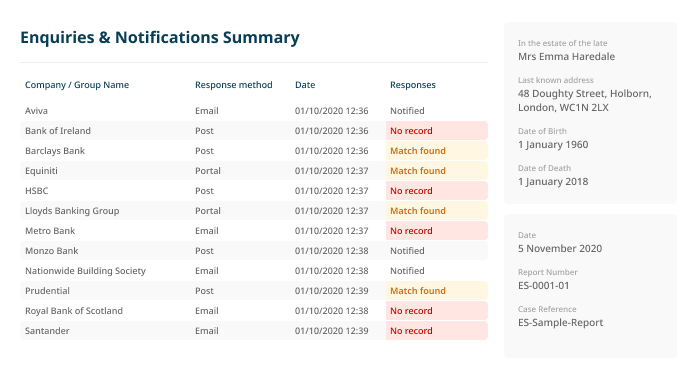The width and height of the screenshot is (700, 380).
Task: Select the Equiniti company name
Action: [x=41, y=171]
